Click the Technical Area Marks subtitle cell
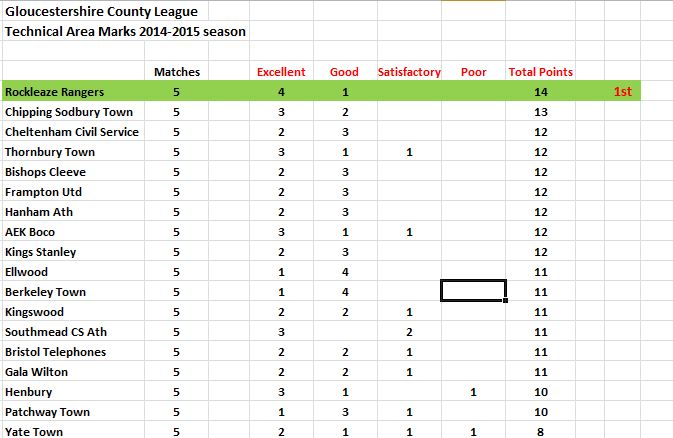The image size is (673, 438). pyautogui.click(x=126, y=31)
